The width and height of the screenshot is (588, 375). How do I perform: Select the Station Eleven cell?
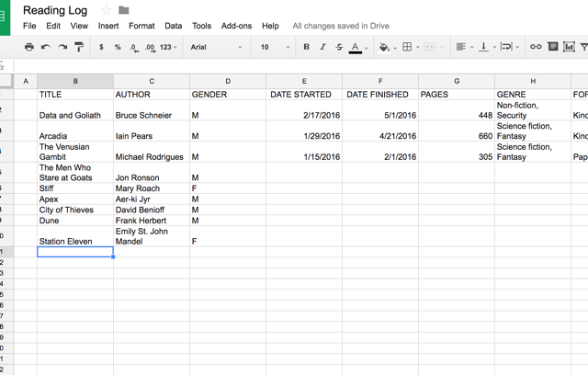(75, 236)
